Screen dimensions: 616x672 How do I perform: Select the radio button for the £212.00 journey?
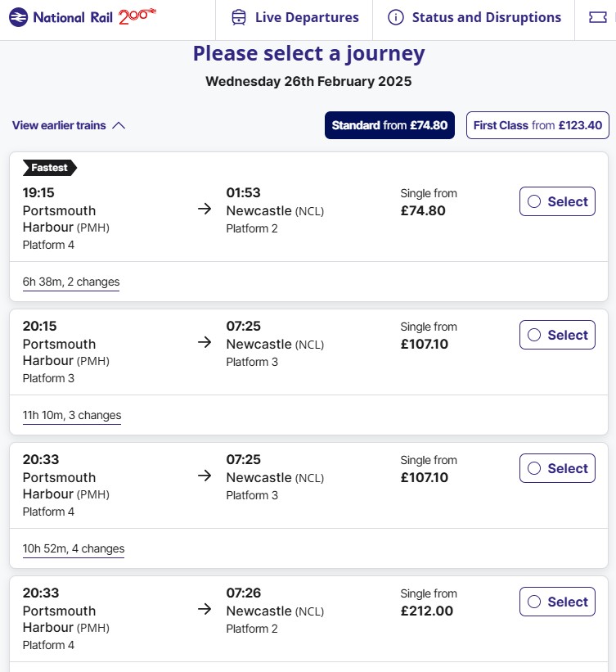click(x=535, y=602)
